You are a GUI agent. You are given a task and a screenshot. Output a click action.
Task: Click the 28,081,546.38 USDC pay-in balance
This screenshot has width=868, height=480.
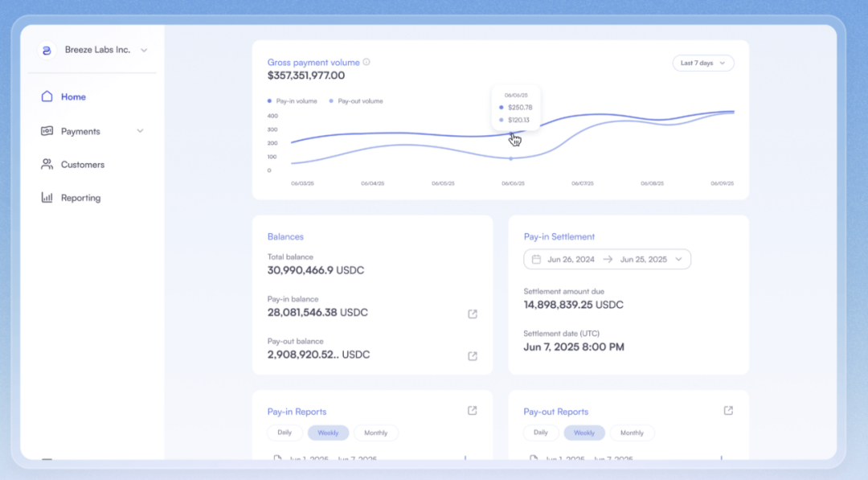click(x=317, y=312)
